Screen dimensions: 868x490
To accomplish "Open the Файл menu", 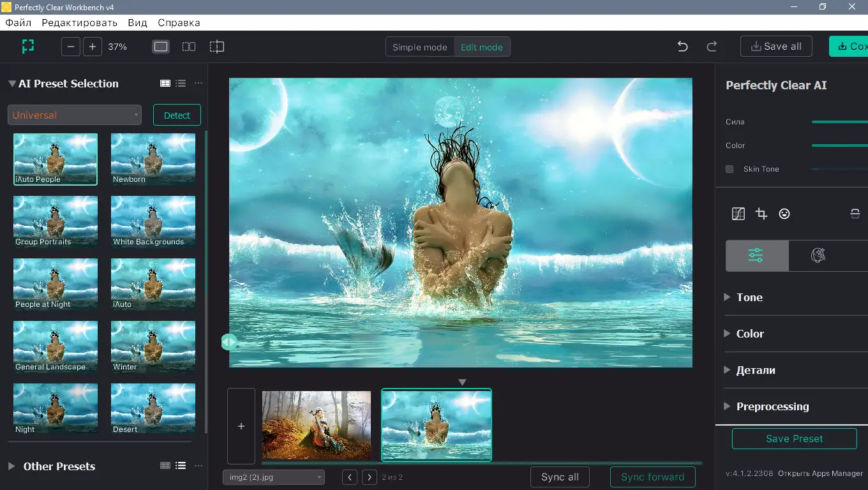I will click(19, 23).
